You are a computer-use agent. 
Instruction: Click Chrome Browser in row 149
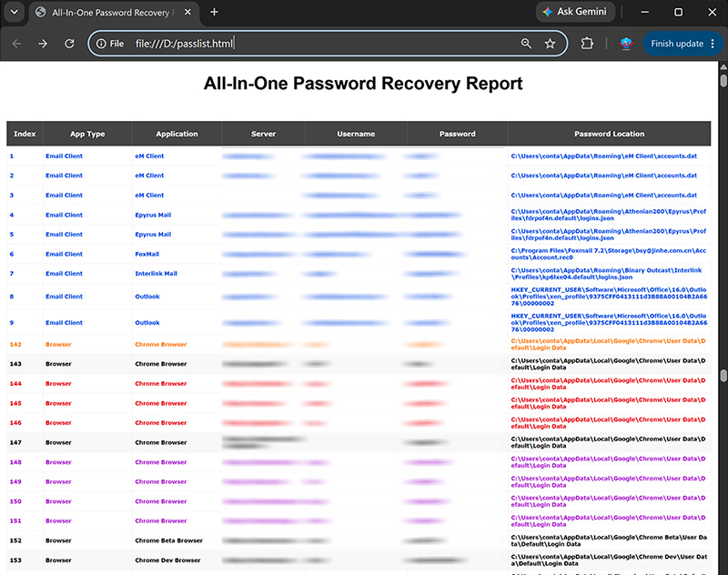pos(161,482)
